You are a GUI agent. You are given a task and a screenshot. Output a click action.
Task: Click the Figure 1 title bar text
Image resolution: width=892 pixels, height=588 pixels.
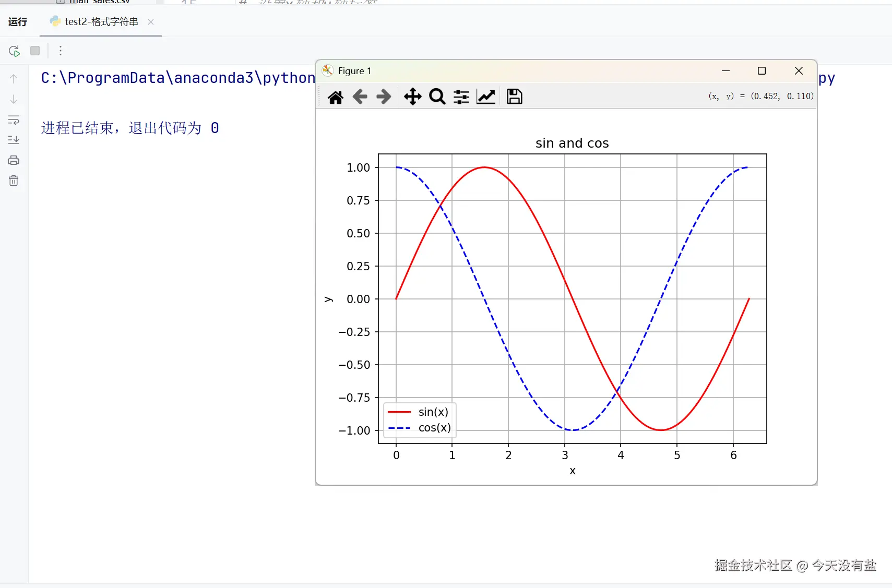tap(355, 71)
